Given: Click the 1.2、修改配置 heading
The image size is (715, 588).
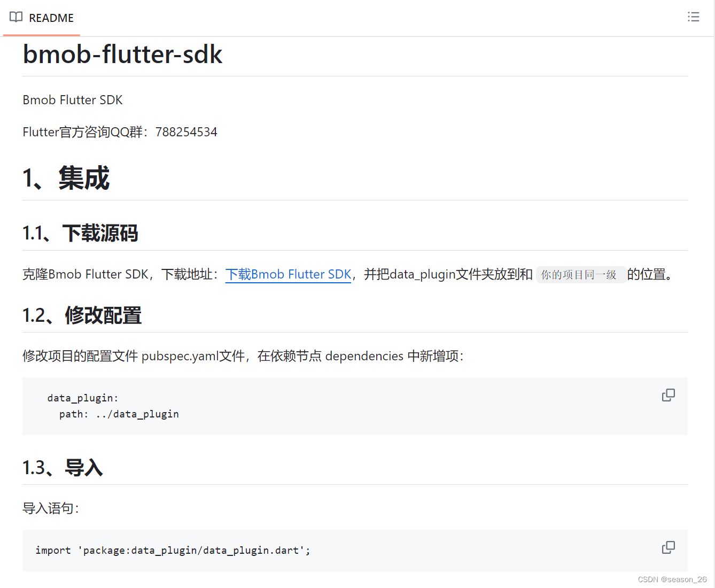Looking at the screenshot, I should point(81,315).
